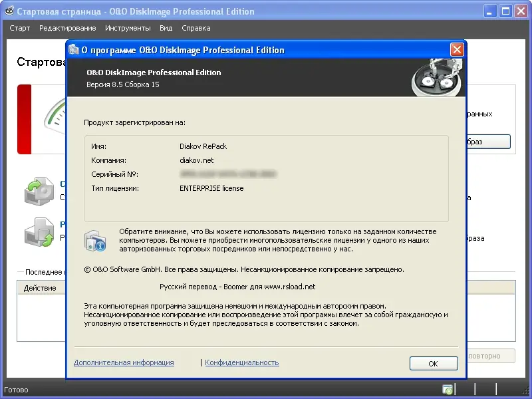The width and height of the screenshot is (532, 399).
Task: Click the partially hidden образ button
Action: tap(489, 142)
